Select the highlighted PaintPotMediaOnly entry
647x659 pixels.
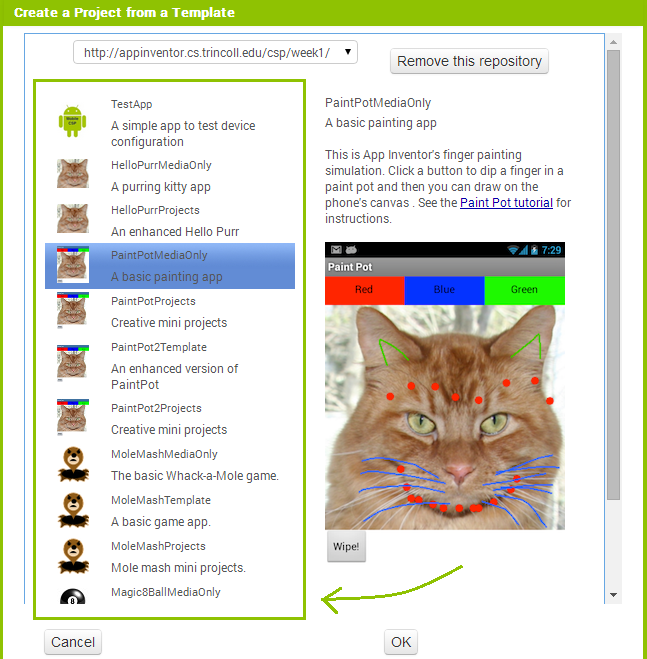pyautogui.click(x=170, y=266)
